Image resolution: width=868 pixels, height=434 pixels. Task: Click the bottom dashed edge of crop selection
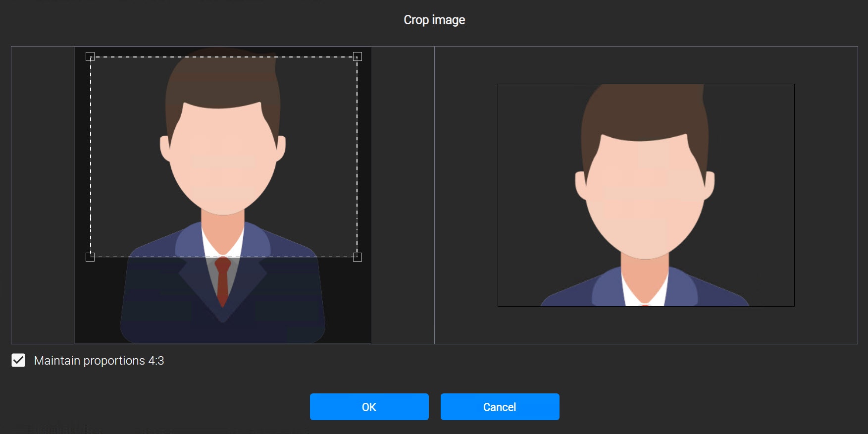tap(223, 257)
